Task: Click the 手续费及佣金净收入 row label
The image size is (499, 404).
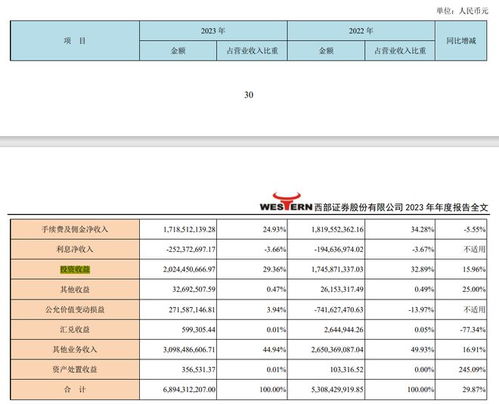Action: pyautogui.click(x=75, y=229)
